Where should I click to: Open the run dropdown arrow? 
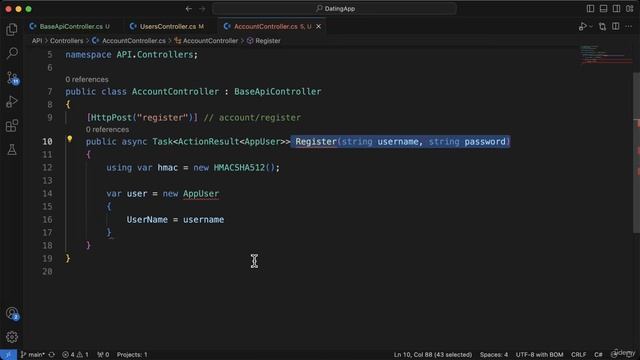pyautogui.click(x=591, y=27)
